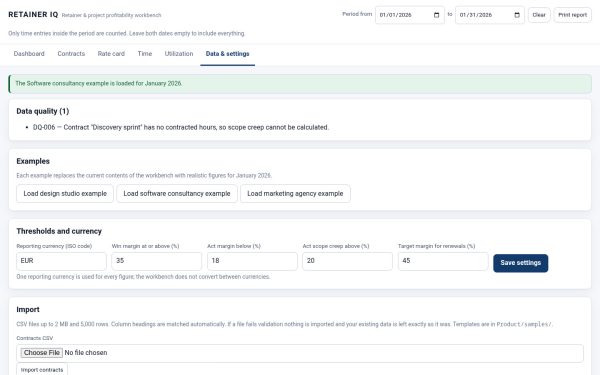Load design studio example
This screenshot has width=600, height=375.
click(x=65, y=194)
